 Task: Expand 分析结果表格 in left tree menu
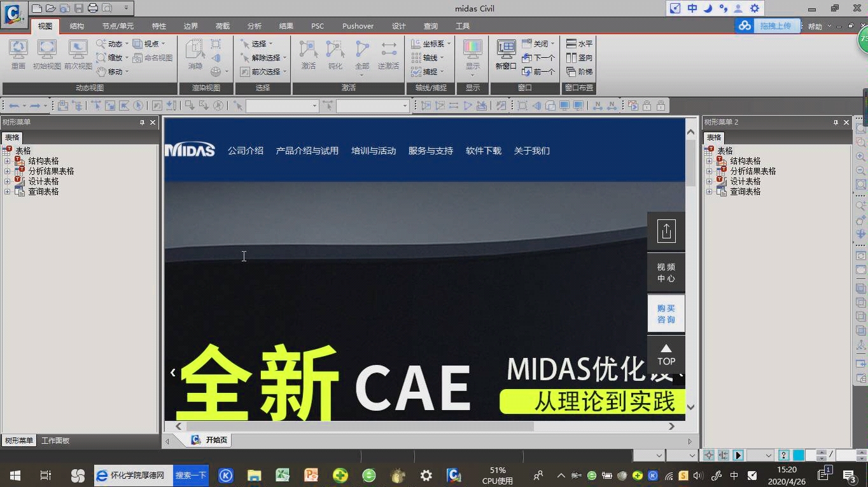click(8, 171)
